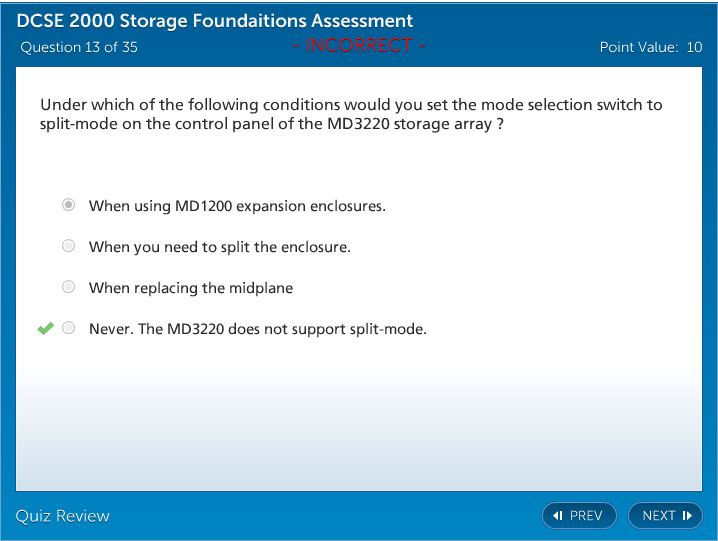Pick the 'replacing the midplane' radio button
This screenshot has width=718, height=541.
(68, 287)
